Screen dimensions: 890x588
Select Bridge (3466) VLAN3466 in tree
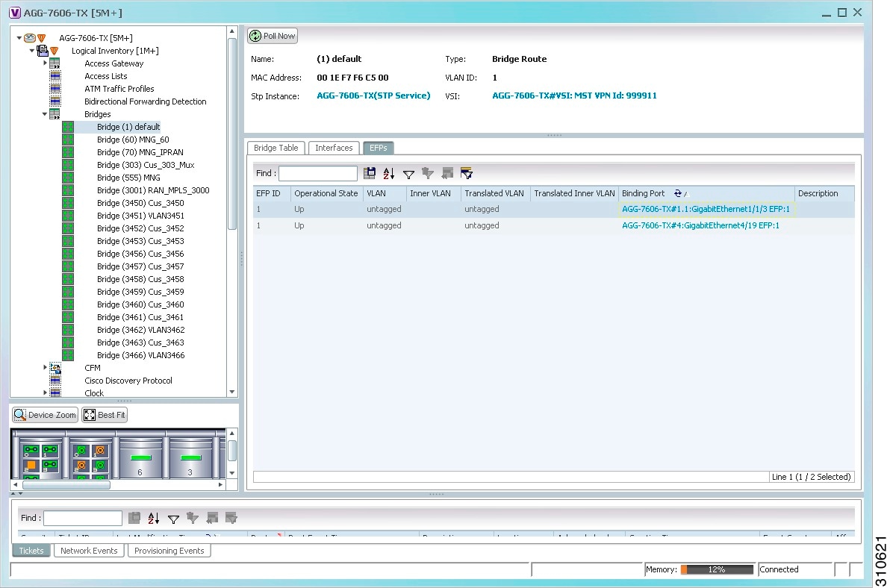click(141, 355)
